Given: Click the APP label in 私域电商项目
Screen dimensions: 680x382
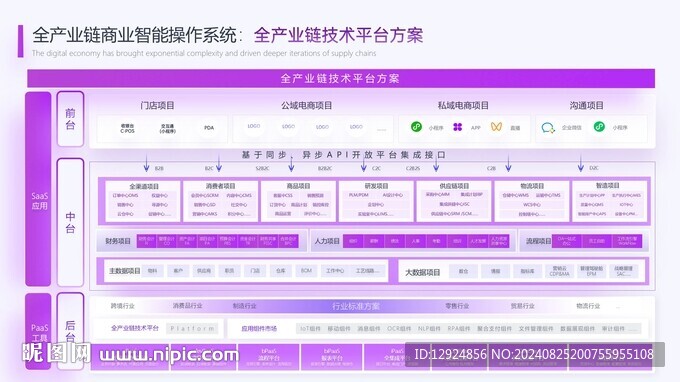Looking at the screenshot, I should pyautogui.click(x=476, y=128).
